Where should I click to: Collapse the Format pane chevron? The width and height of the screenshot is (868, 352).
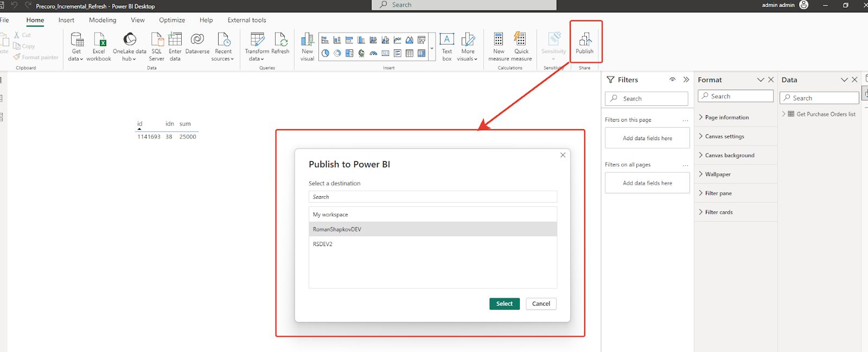coord(761,80)
